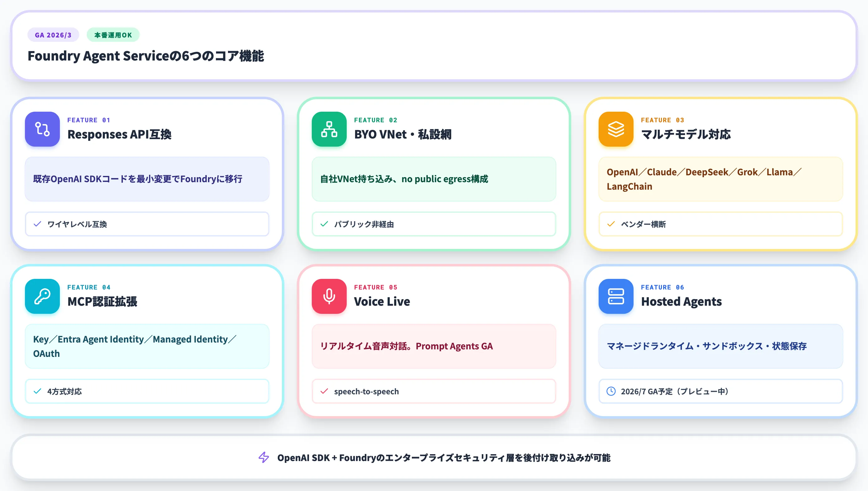Select the 4方式対応 tag box

tap(147, 391)
